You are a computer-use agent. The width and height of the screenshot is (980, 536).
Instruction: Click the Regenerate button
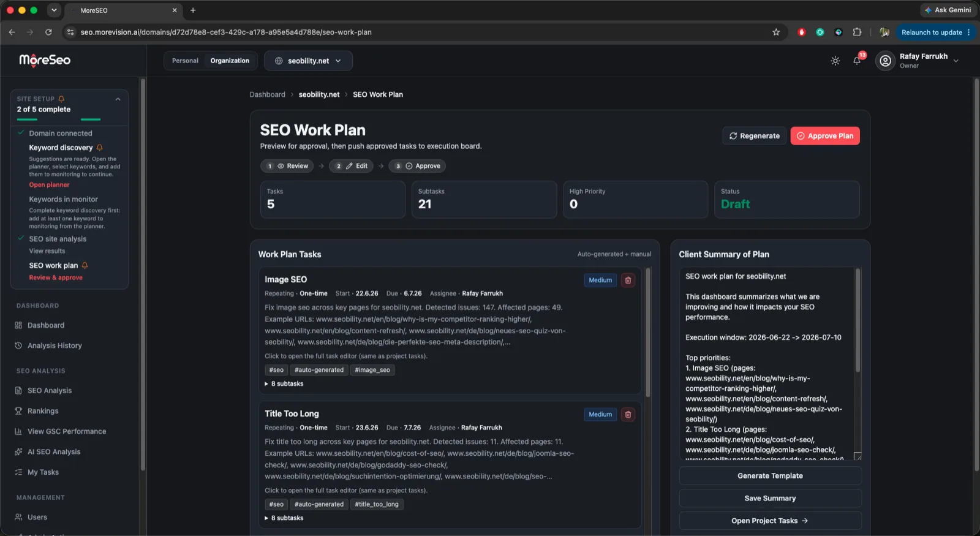coord(754,136)
